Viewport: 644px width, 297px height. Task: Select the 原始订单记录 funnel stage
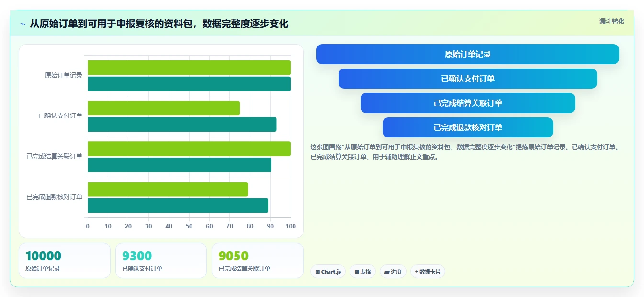[468, 54]
